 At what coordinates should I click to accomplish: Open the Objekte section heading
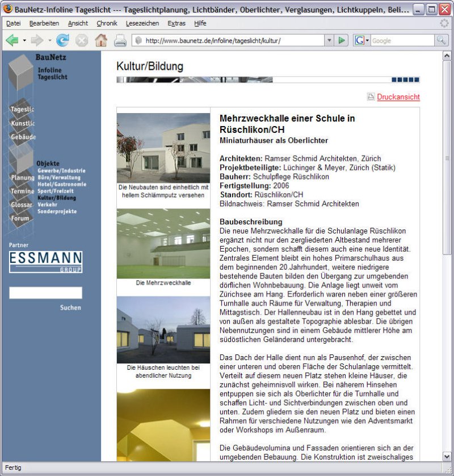point(48,164)
